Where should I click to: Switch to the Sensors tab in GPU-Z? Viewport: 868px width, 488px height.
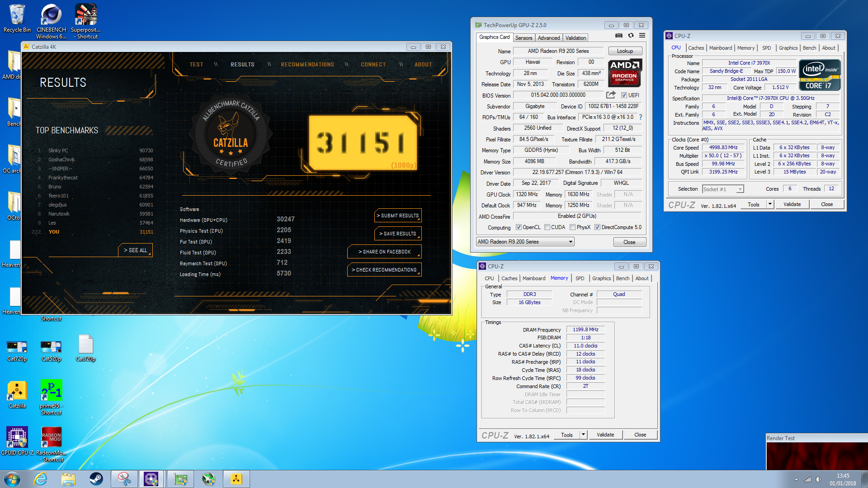coord(524,38)
